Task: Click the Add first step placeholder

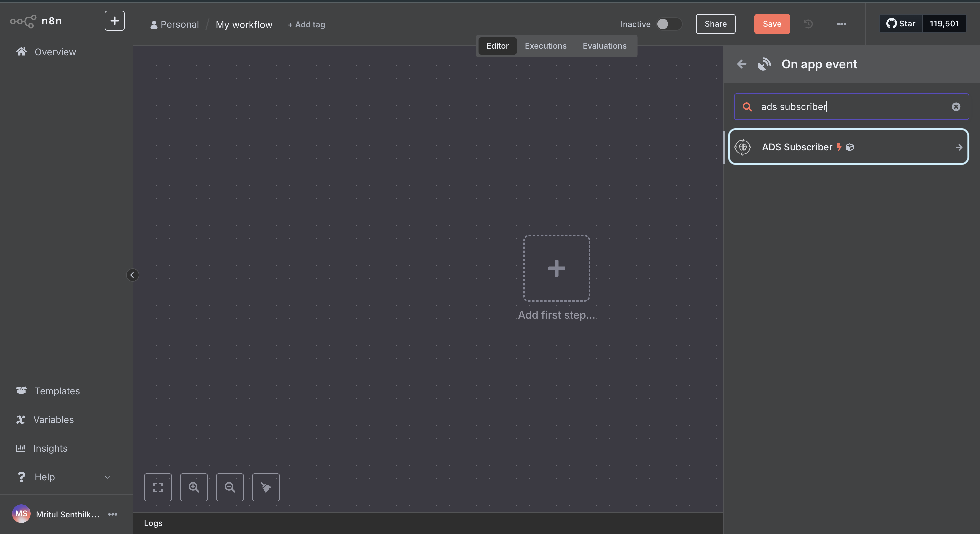Action: (x=556, y=268)
